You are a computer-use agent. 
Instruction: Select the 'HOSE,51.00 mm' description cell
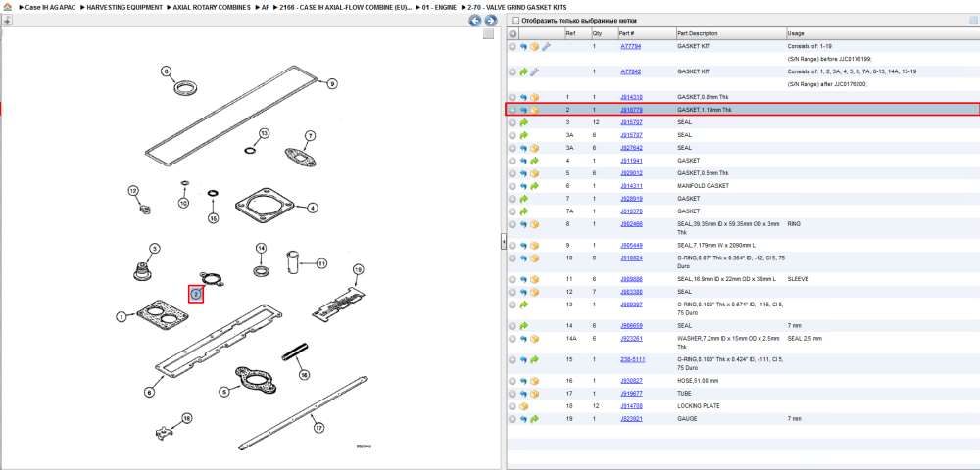click(698, 381)
